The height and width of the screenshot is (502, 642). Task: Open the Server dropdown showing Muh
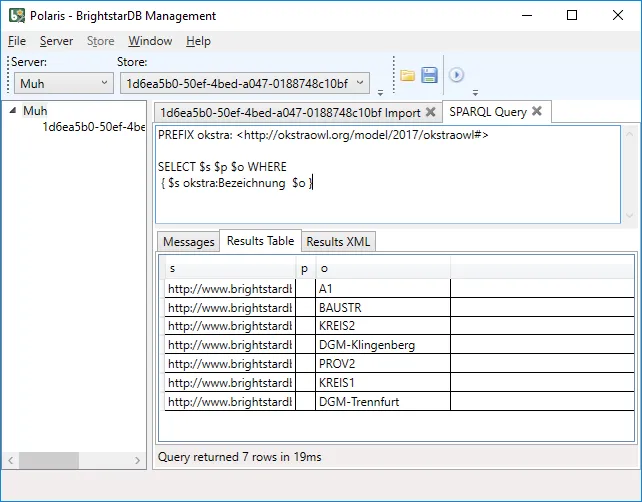coord(64,84)
